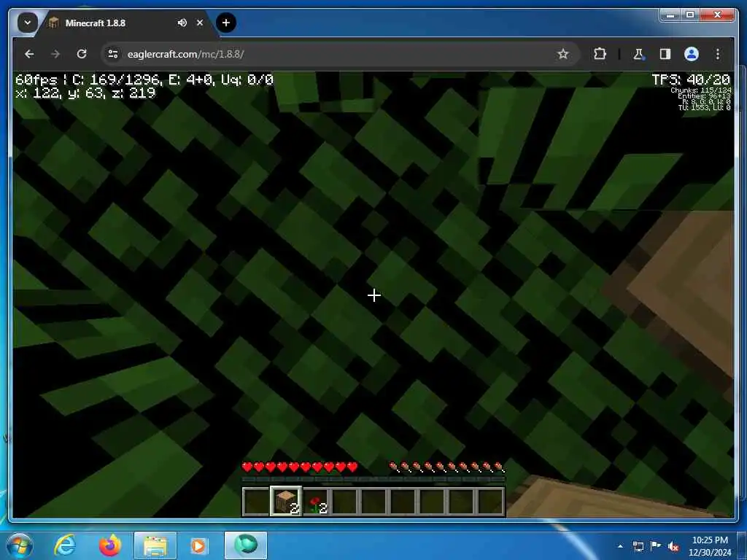Screen dimensions: 747x560
Task: Open Windows Explorer from the taskbar
Action: (155, 545)
